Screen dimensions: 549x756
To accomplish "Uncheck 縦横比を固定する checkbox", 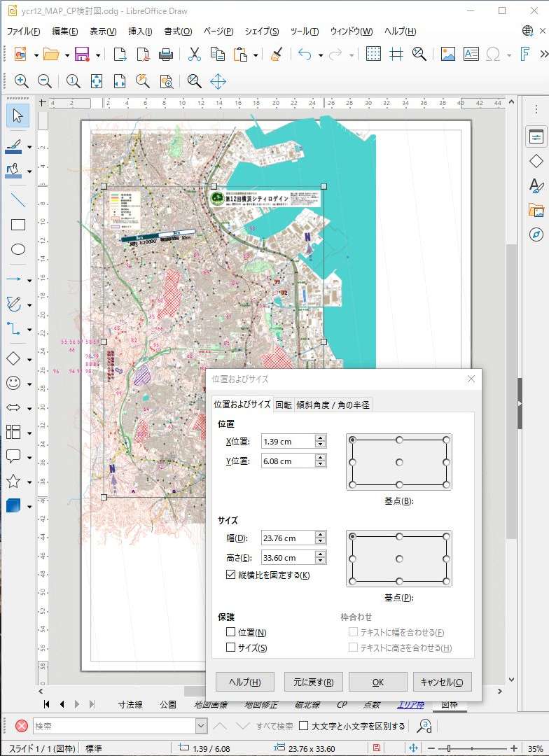I will click(x=231, y=575).
